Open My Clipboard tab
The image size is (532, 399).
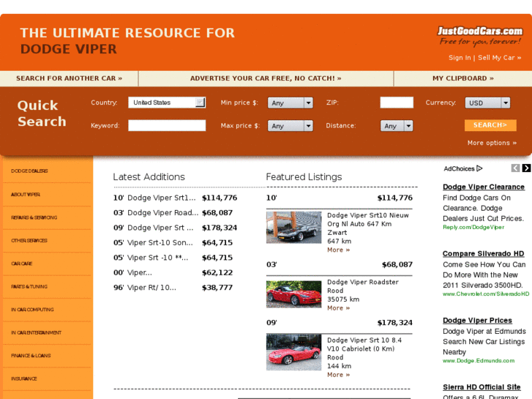tap(462, 78)
